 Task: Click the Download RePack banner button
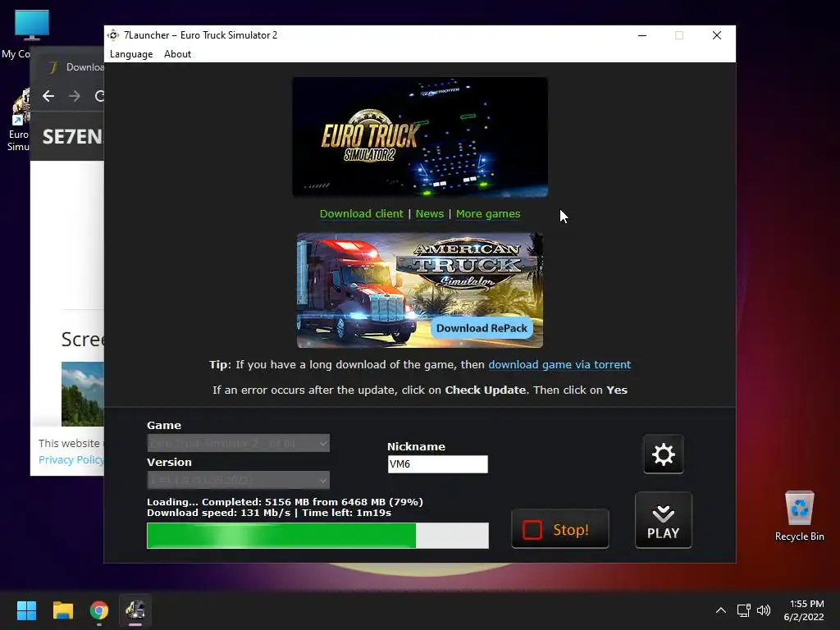pyautogui.click(x=482, y=328)
